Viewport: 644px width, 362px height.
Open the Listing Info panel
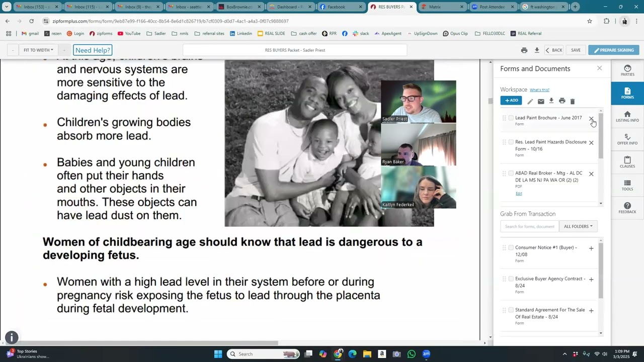(x=627, y=117)
